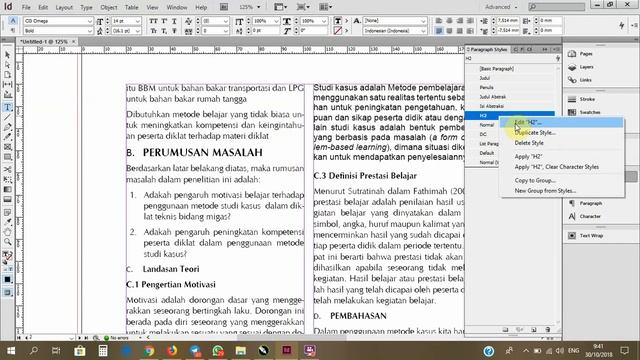
Task: Choose Edit "H2" from context menu
Action: click(562, 122)
